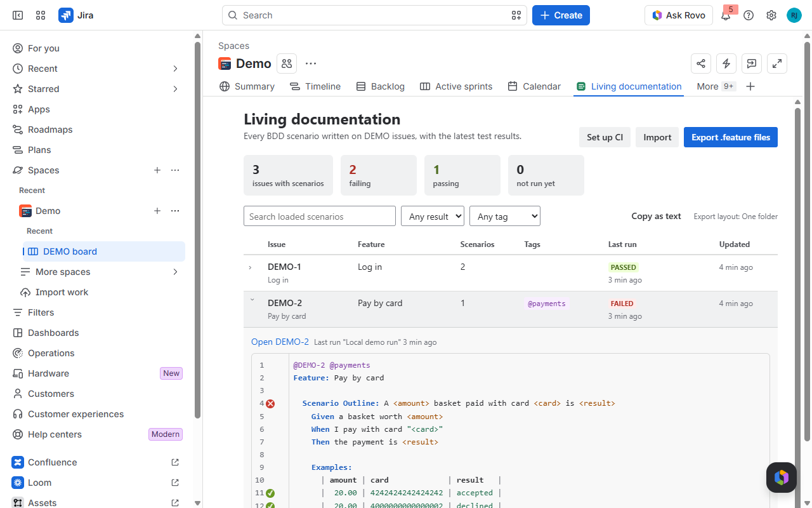Switch to the Backlog tab
812x508 pixels.
click(x=380, y=86)
